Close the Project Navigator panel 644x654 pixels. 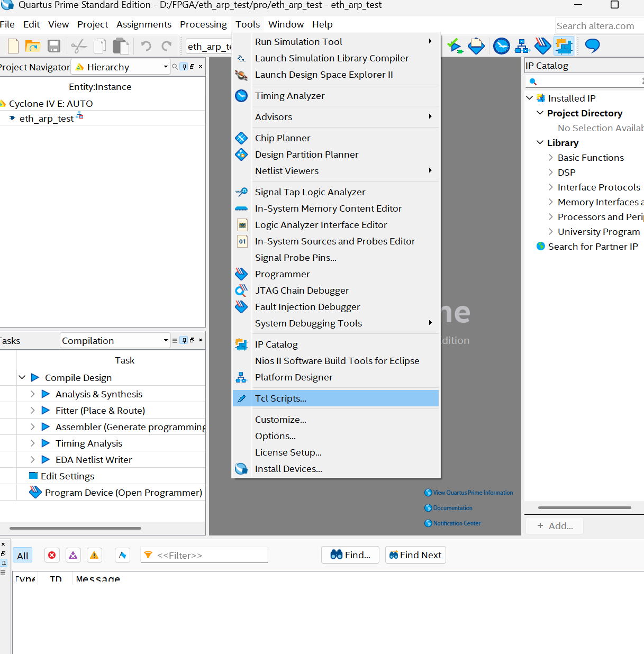[201, 67]
